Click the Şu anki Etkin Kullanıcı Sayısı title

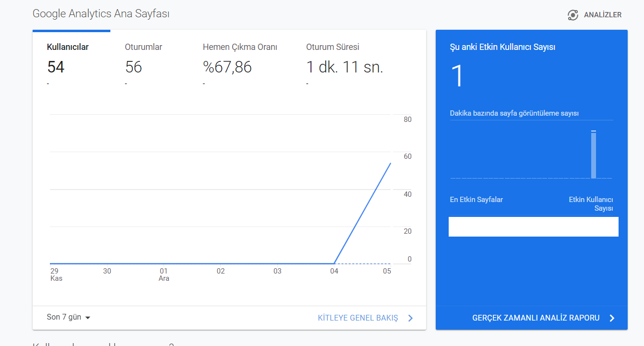[x=502, y=47]
